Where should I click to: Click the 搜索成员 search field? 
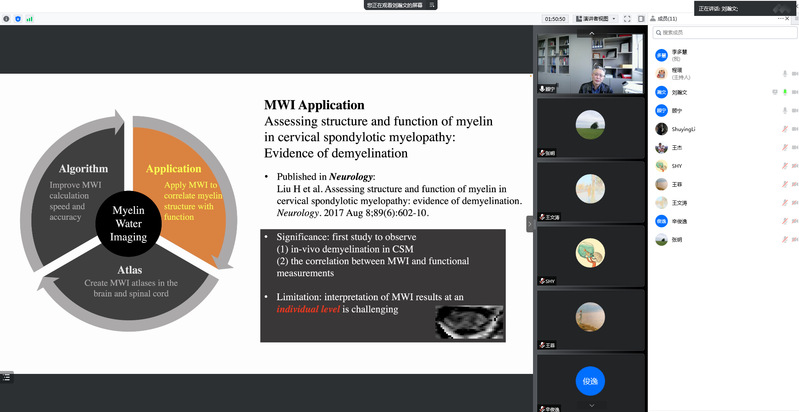click(720, 33)
